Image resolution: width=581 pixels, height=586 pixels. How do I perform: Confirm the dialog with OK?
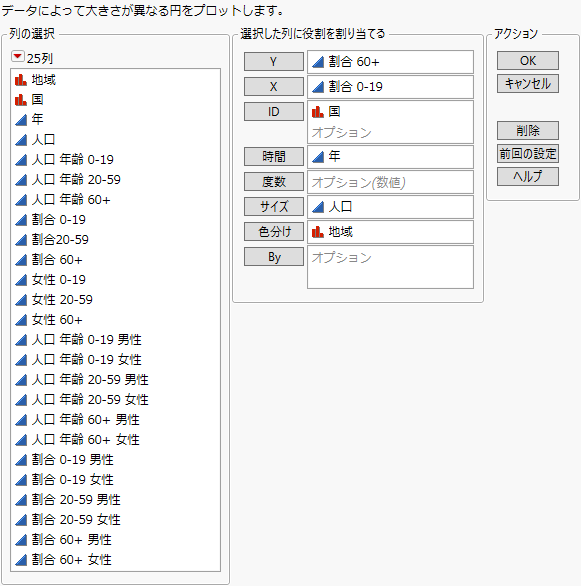(x=528, y=61)
